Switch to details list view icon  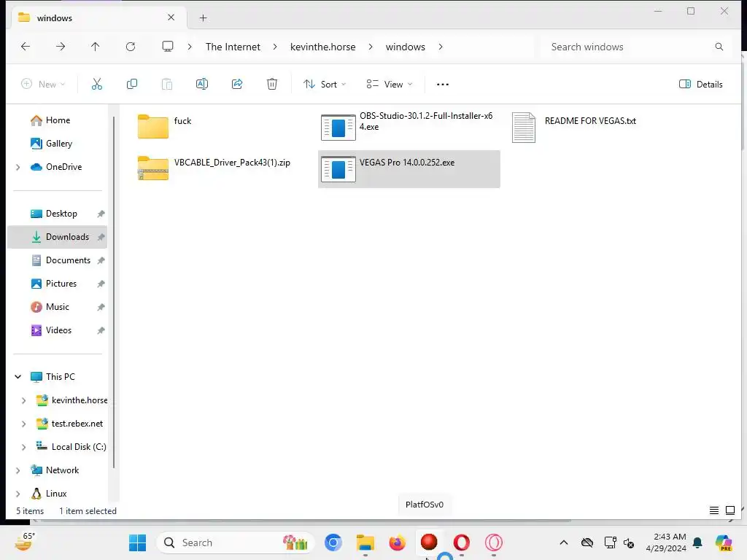(713, 510)
